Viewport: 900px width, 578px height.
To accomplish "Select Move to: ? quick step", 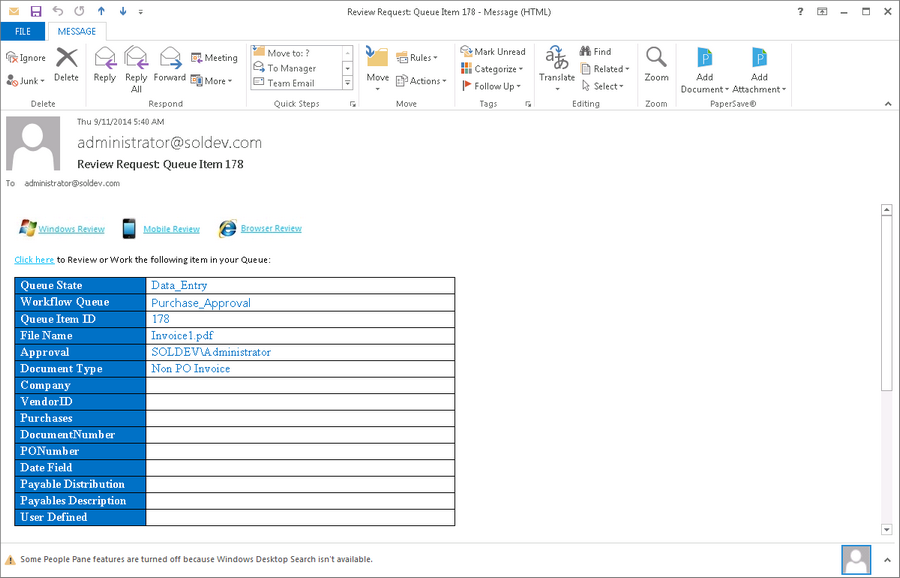I will [296, 53].
